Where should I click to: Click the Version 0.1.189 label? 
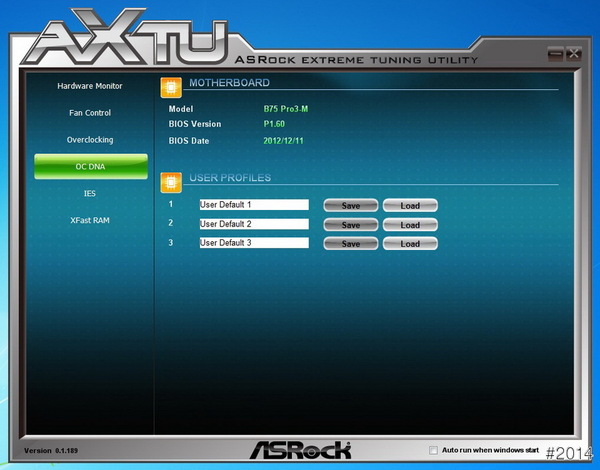51,450
